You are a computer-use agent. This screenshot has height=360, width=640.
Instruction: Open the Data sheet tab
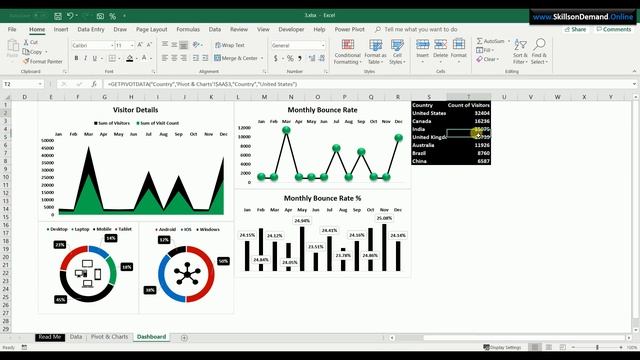(x=76, y=337)
